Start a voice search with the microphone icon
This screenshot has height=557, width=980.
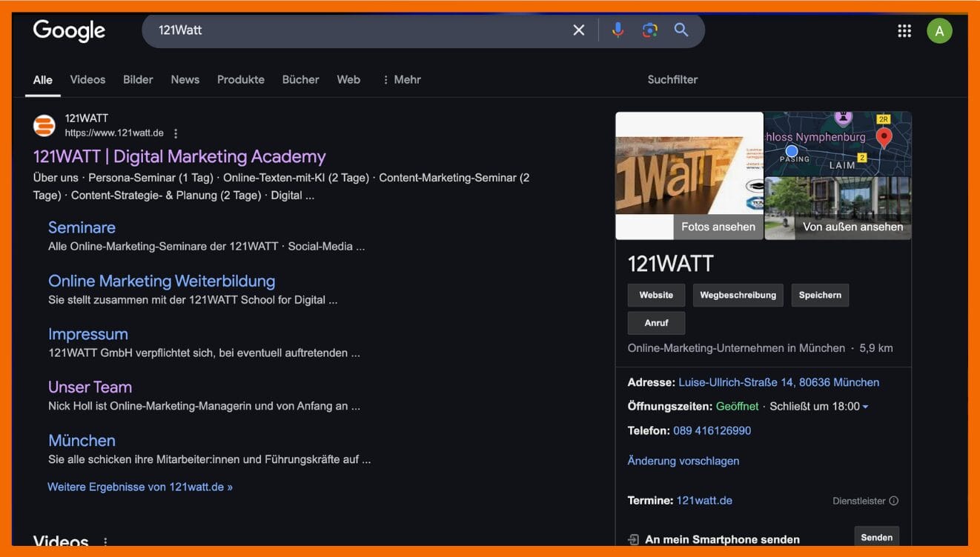(618, 30)
